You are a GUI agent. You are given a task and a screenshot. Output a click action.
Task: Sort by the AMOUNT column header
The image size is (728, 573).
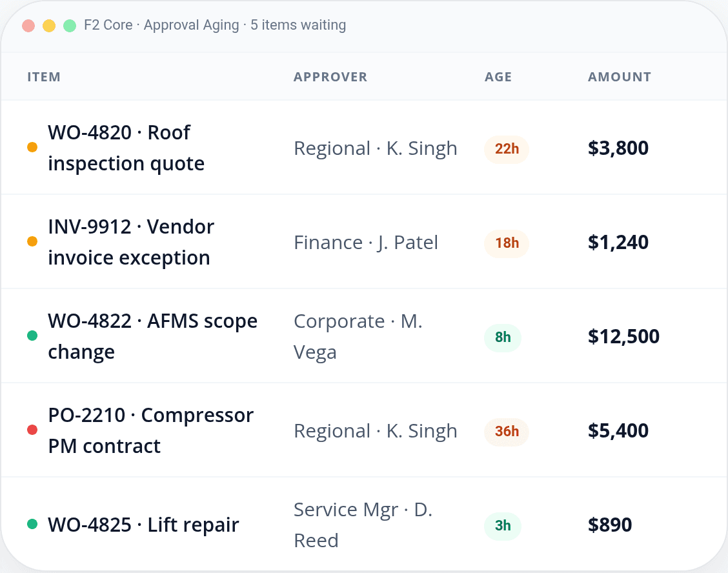pyautogui.click(x=619, y=76)
